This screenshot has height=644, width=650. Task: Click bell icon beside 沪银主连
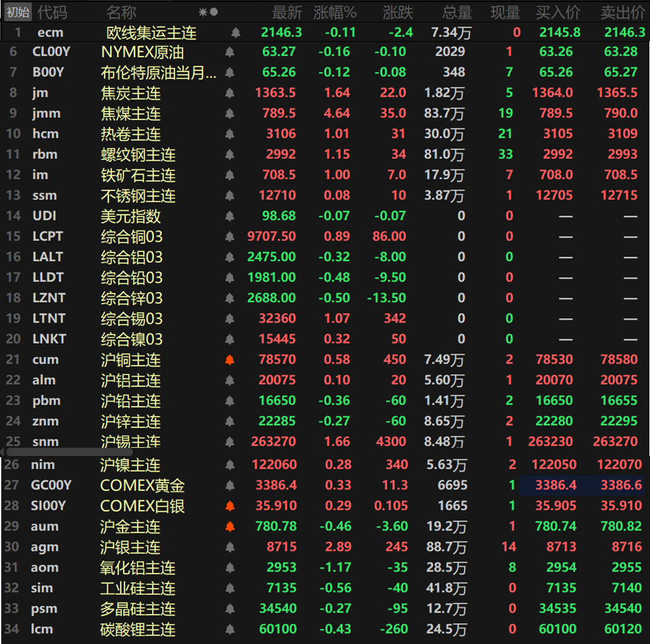230,547
